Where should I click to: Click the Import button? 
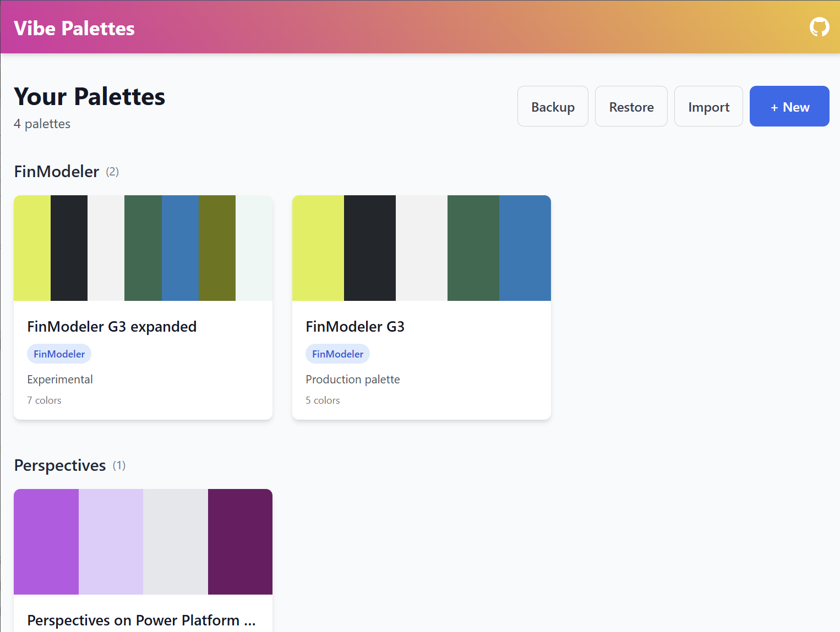708,106
